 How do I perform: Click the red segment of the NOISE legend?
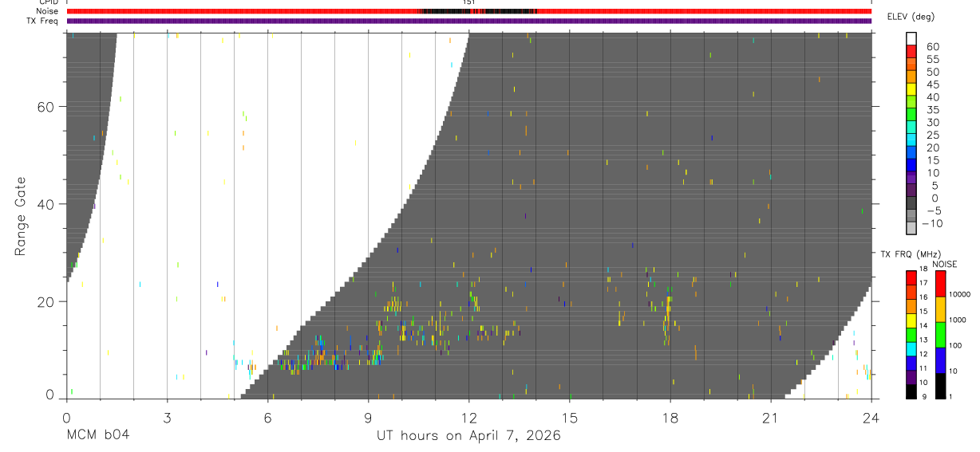(940, 284)
